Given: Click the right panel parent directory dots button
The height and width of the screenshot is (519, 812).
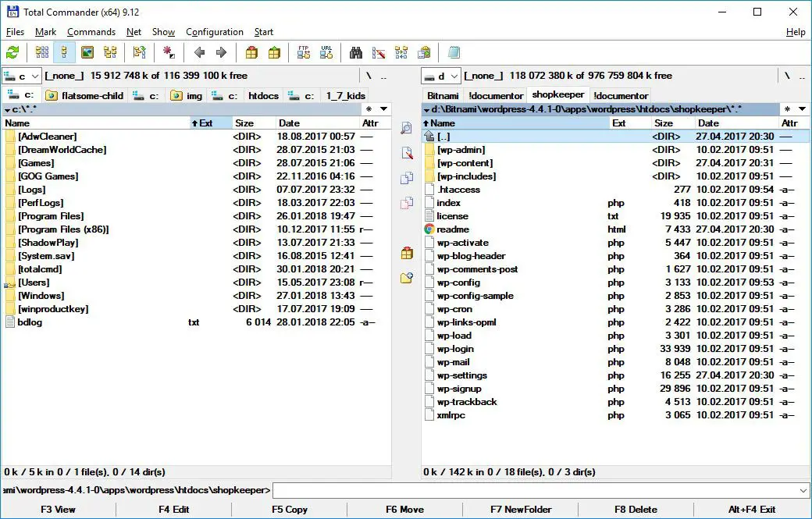Looking at the screenshot, I should pyautogui.click(x=802, y=76).
